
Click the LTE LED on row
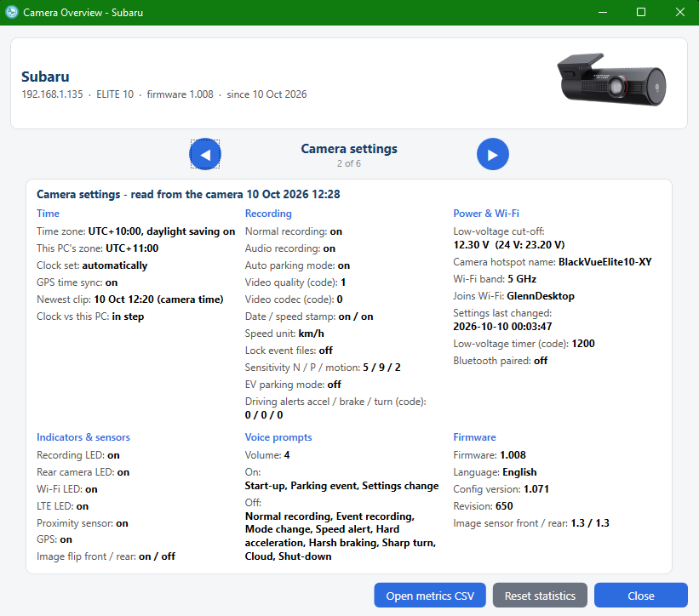(x=62, y=506)
